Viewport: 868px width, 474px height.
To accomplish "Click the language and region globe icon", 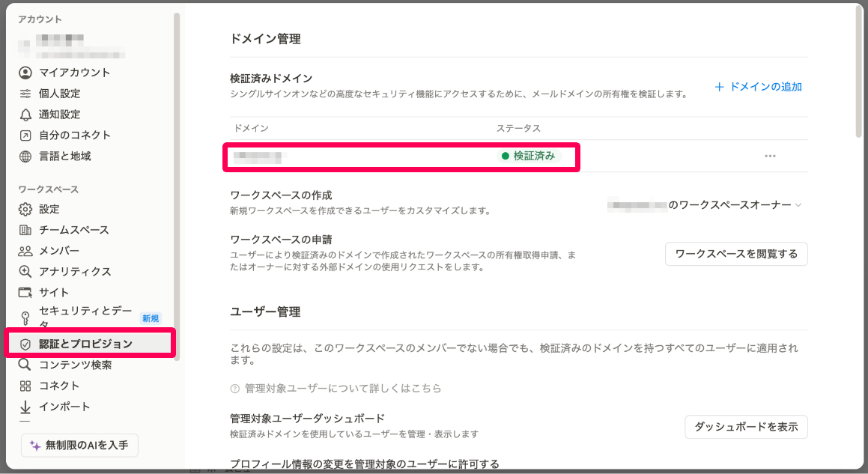I will point(25,157).
